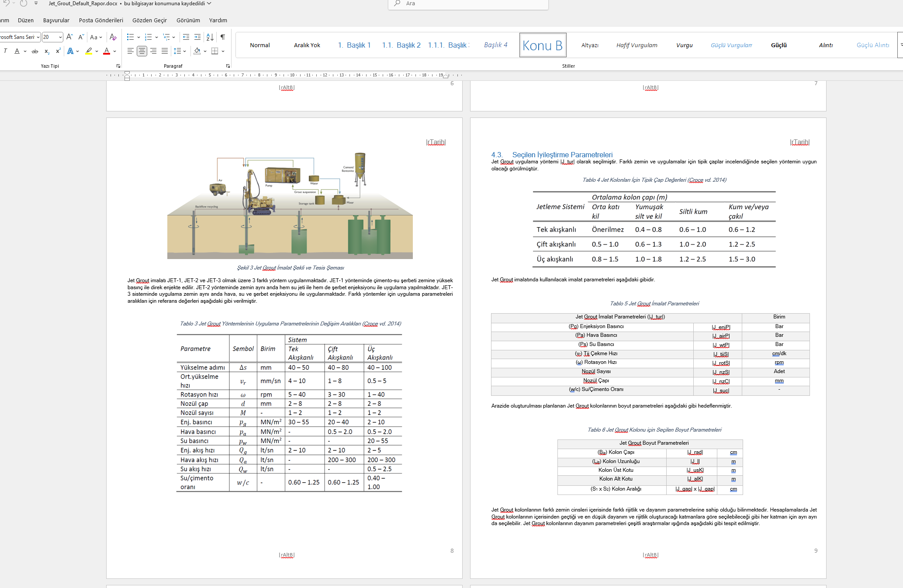Switch to the Başvurular tab

pyautogui.click(x=56, y=20)
